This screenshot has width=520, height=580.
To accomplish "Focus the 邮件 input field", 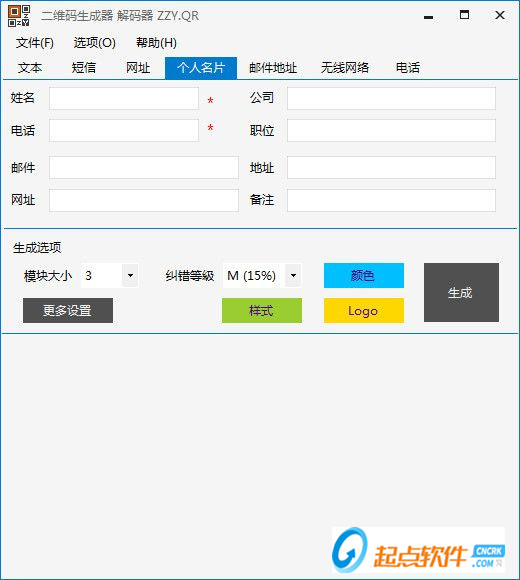I will [x=144, y=168].
